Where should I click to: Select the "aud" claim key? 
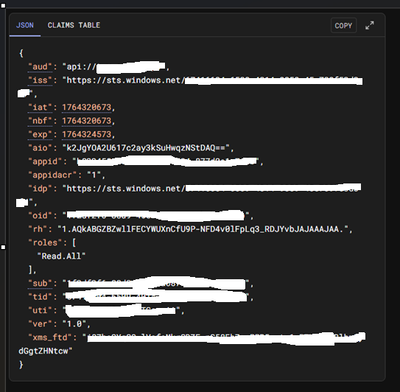pos(40,67)
